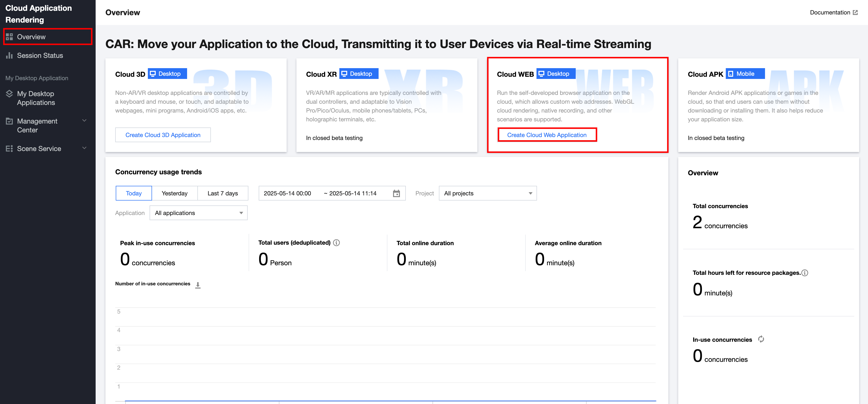
Task: Show info for resource package hours left
Action: [805, 273]
